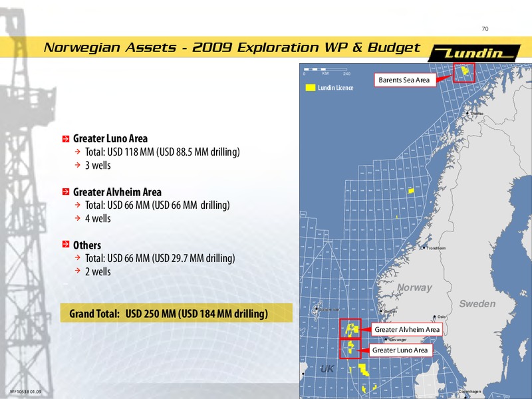Click the Stavanger city label

(397, 340)
